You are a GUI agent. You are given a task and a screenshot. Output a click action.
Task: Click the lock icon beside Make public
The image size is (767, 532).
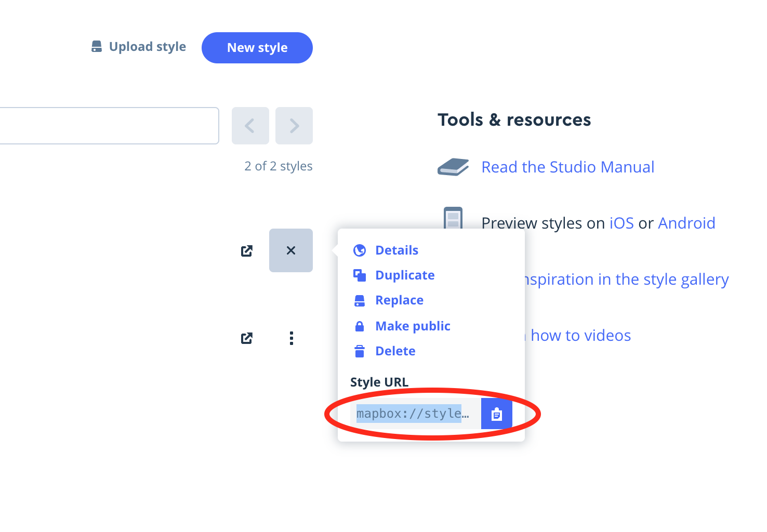pos(360,326)
